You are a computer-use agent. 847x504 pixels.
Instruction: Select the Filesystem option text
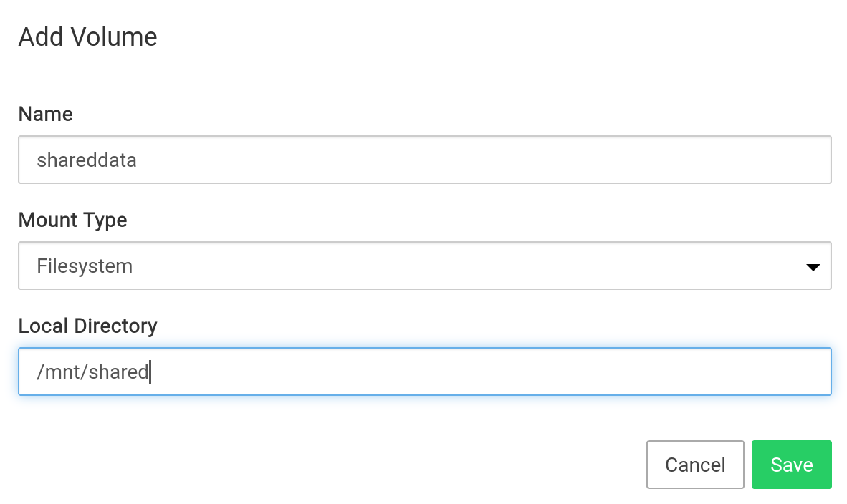pos(85,266)
